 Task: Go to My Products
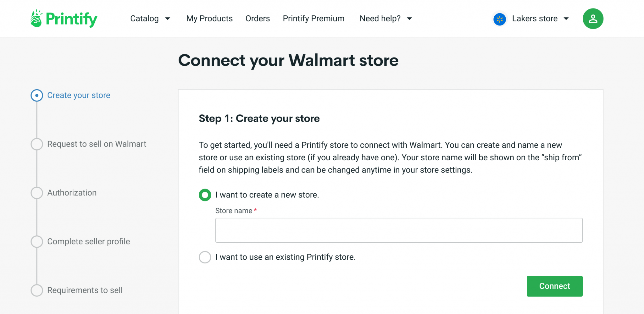[209, 19]
